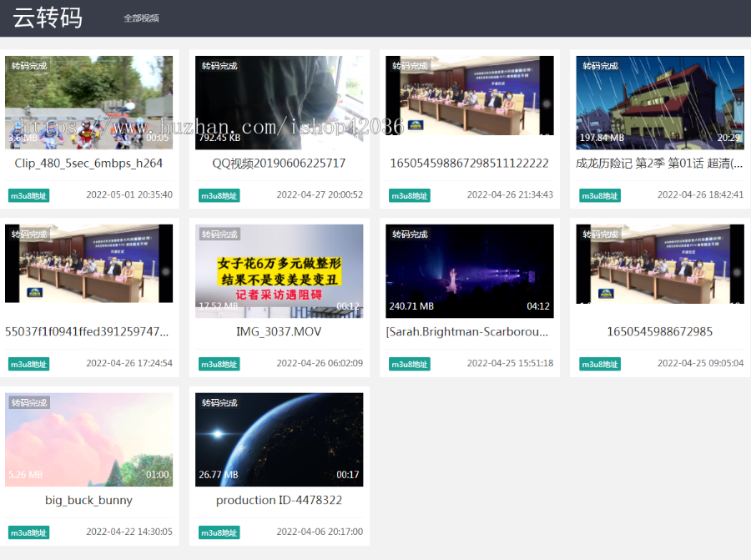Click date 2022-04-26 06:02:09

(320, 363)
